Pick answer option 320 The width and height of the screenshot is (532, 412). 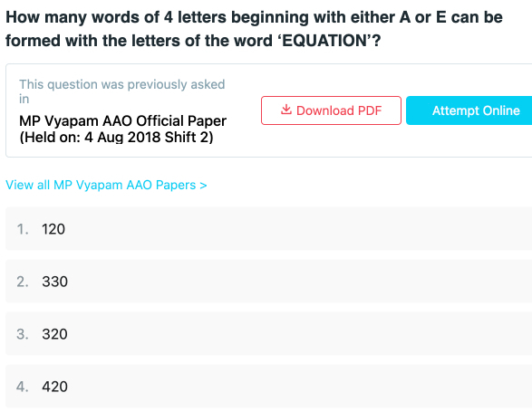point(268,334)
